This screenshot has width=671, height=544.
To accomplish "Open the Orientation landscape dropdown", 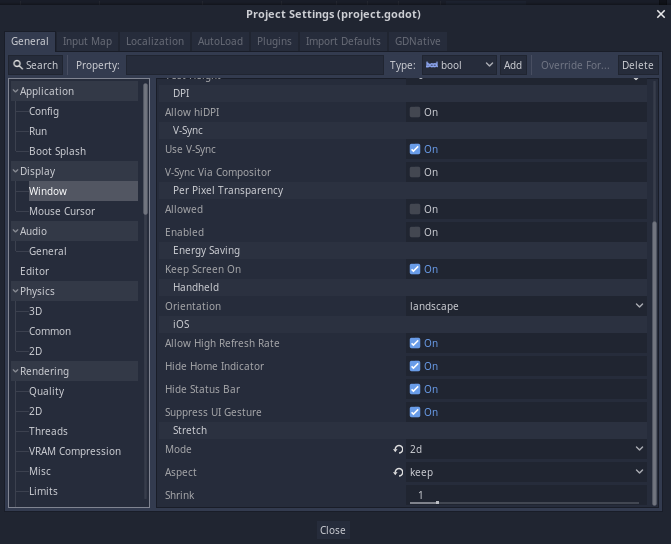I will 526,306.
